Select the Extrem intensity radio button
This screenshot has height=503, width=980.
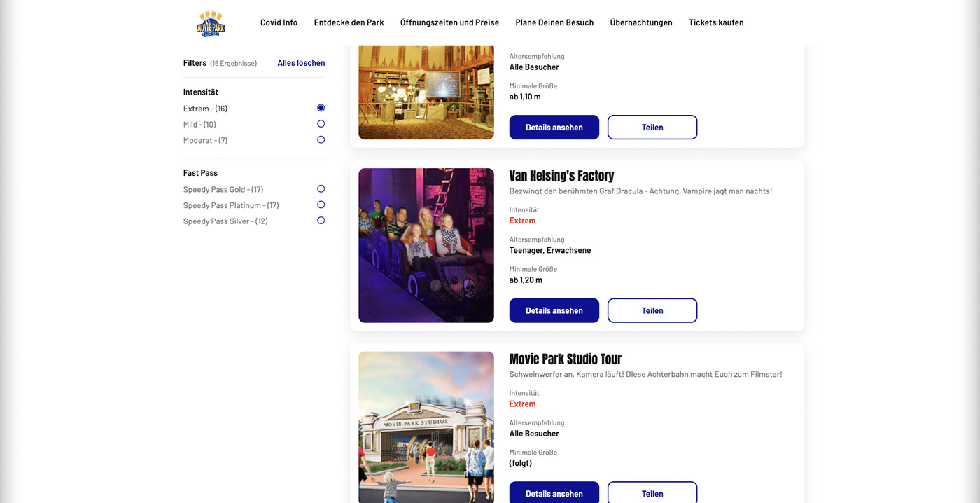click(x=321, y=108)
